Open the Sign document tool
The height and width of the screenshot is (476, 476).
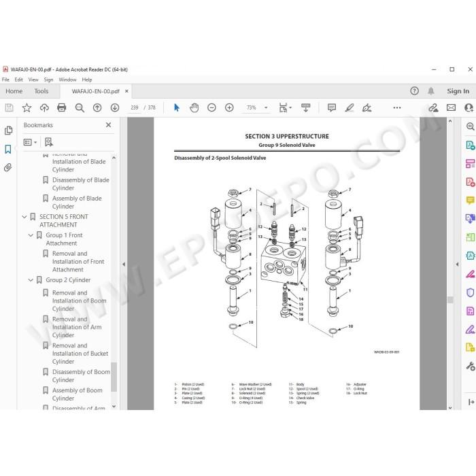point(367,107)
